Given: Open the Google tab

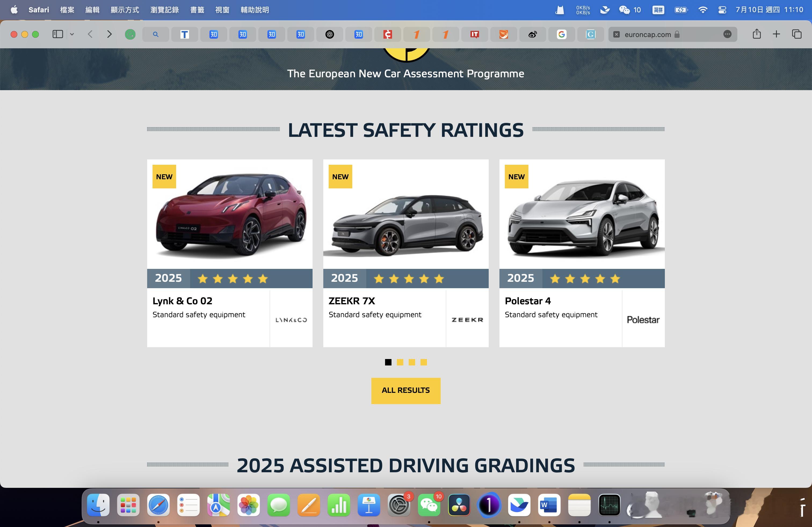Looking at the screenshot, I should coord(561,34).
